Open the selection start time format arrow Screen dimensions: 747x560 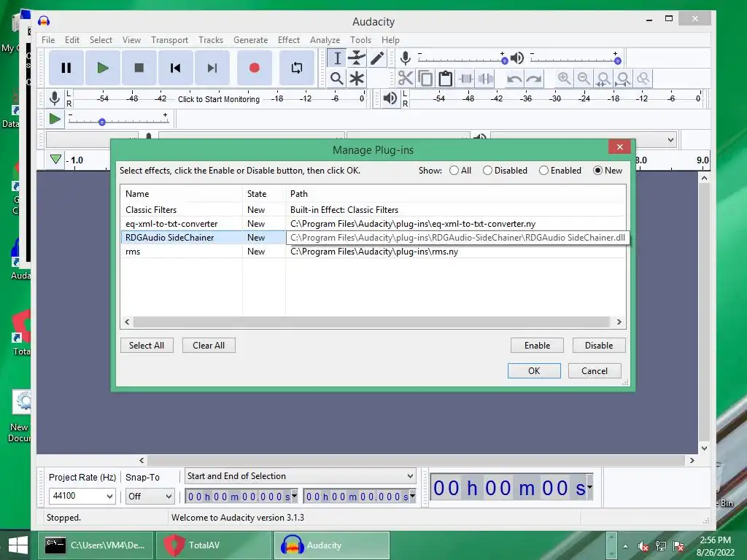[295, 496]
